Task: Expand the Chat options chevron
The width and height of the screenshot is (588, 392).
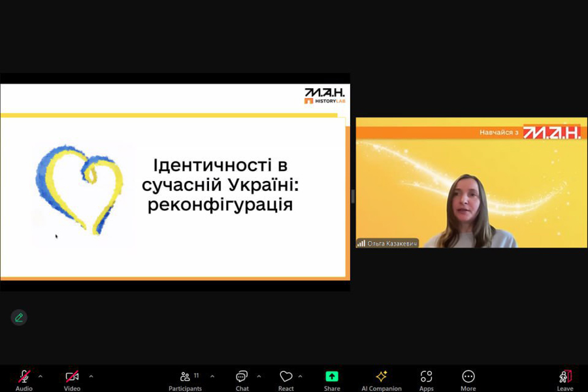Action: [259, 376]
